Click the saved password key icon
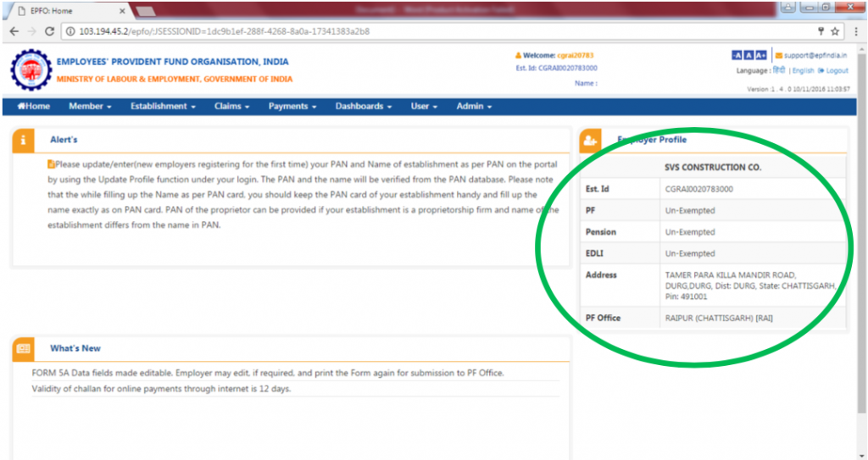The width and height of the screenshot is (868, 460). [820, 31]
